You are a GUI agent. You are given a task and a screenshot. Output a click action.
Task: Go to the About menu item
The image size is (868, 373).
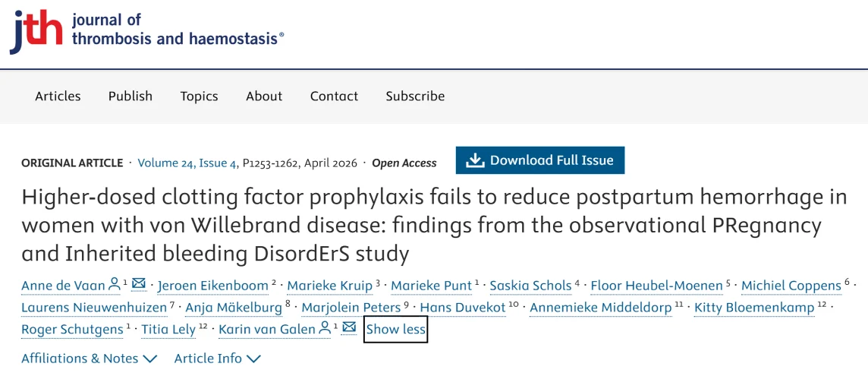point(264,96)
